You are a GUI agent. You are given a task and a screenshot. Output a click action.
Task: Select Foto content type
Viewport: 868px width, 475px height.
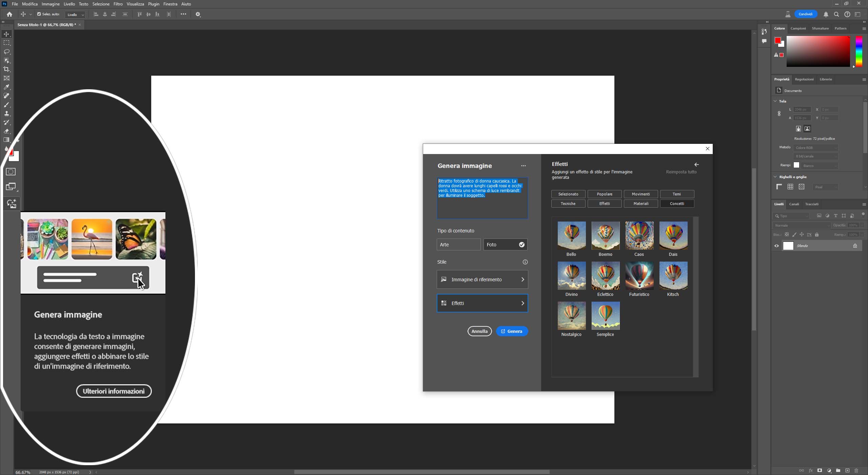click(505, 245)
